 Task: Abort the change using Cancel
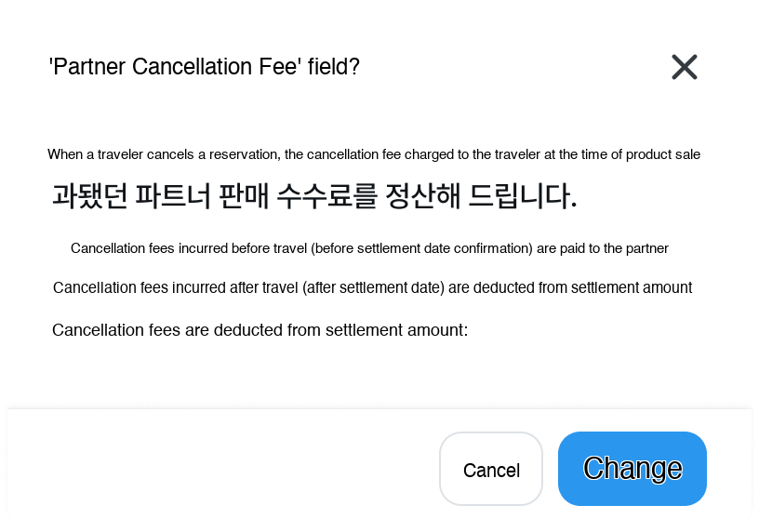491,470
